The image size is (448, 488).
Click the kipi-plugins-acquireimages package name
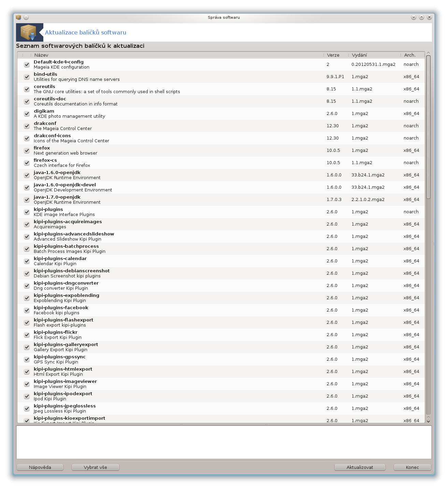point(68,221)
